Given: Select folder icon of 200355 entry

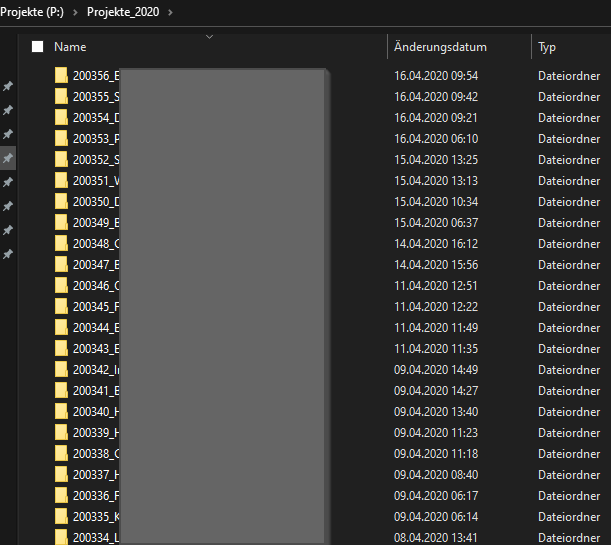Looking at the screenshot, I should [61, 96].
